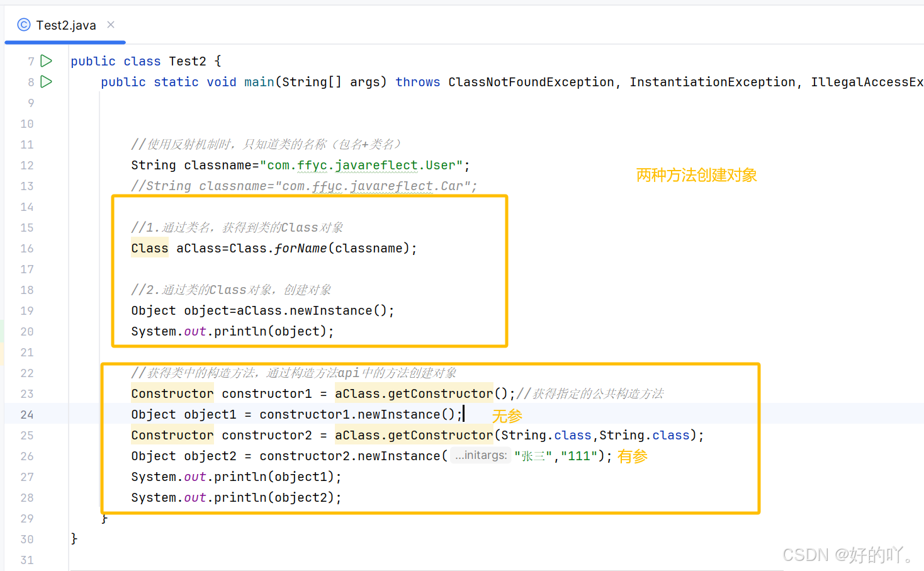The width and height of the screenshot is (924, 571).
Task: Click println(object1) on line 27
Action: pos(274,477)
